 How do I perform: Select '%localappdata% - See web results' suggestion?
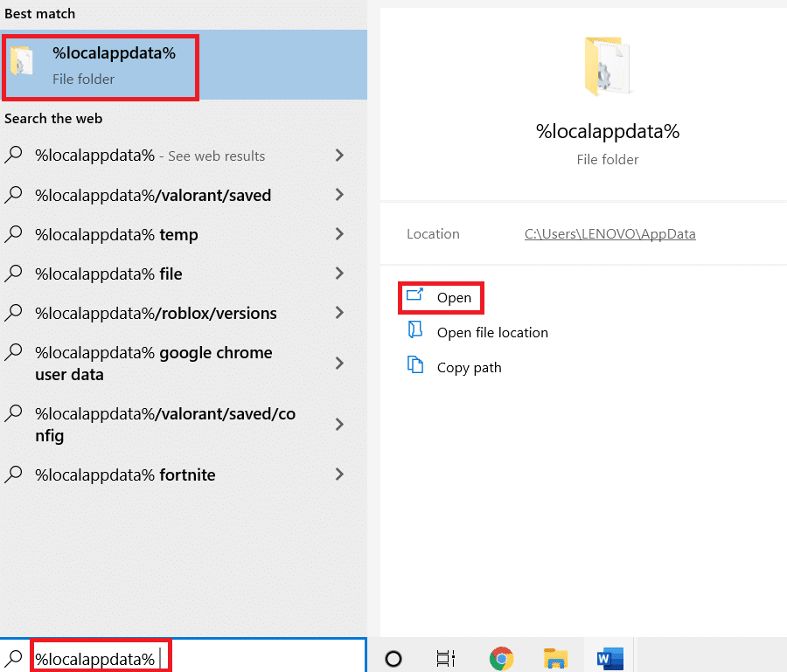pos(184,156)
